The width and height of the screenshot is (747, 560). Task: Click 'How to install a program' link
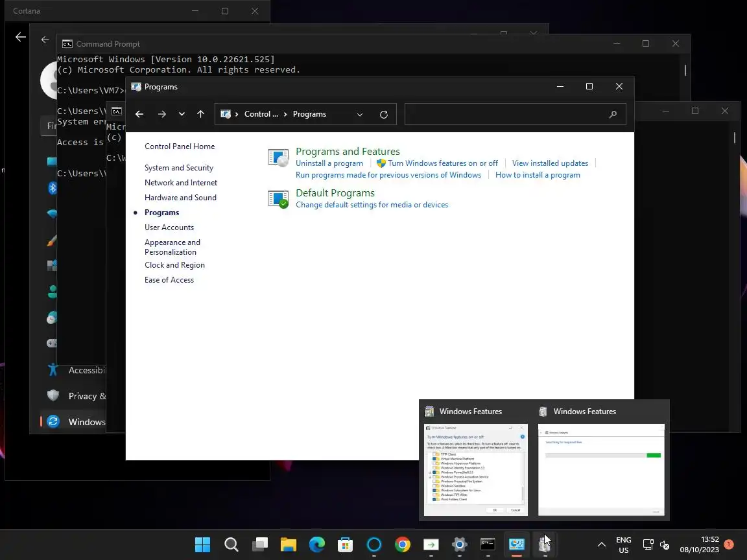[538, 175]
